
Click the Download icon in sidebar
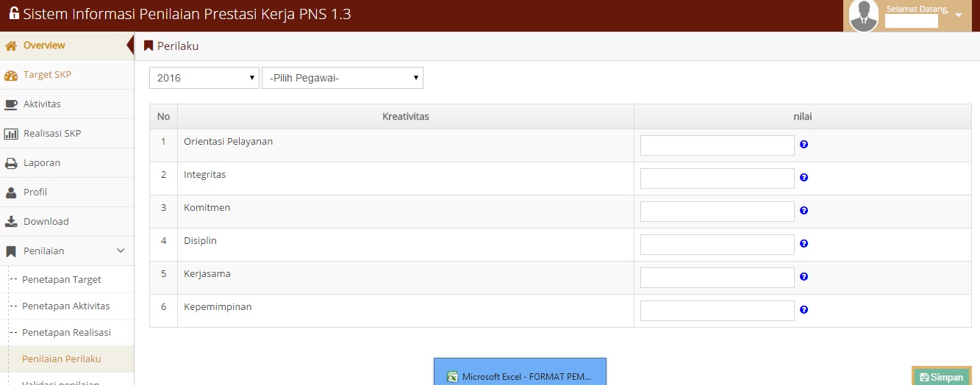tap(11, 222)
